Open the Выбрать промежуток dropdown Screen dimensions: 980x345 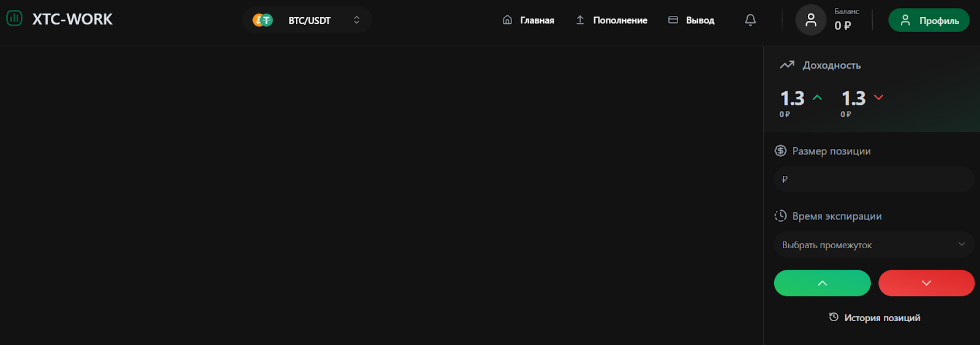874,245
